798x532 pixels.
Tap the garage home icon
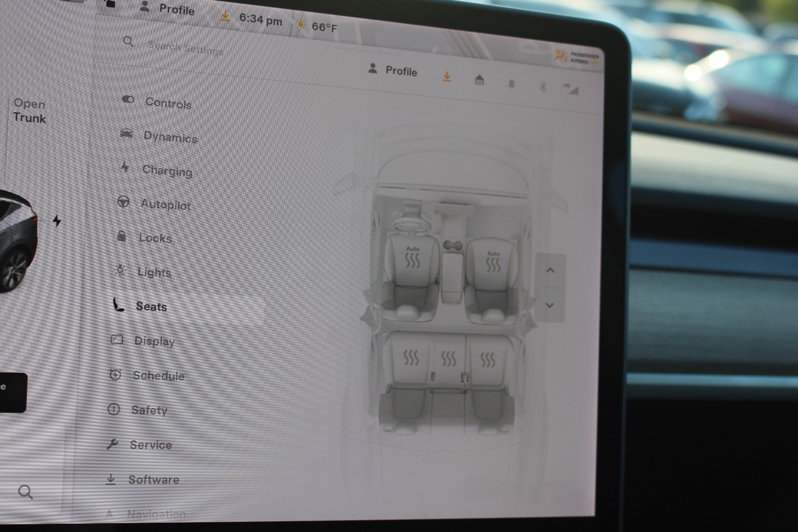click(479, 80)
